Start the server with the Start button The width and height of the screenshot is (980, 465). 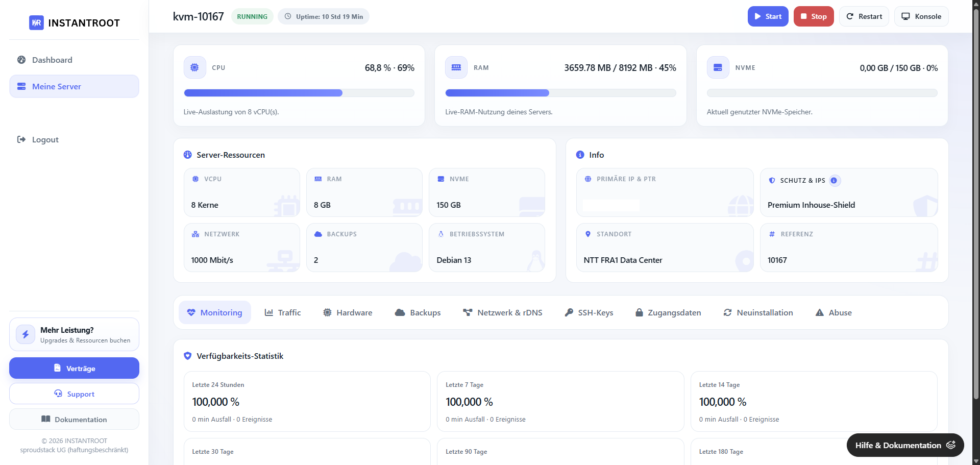[x=768, y=16]
